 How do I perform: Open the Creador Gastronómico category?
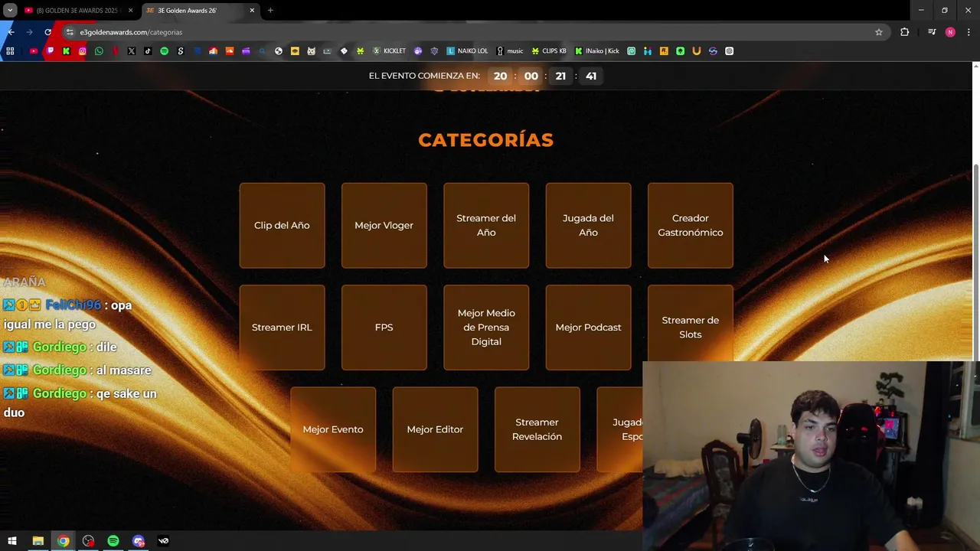(690, 225)
